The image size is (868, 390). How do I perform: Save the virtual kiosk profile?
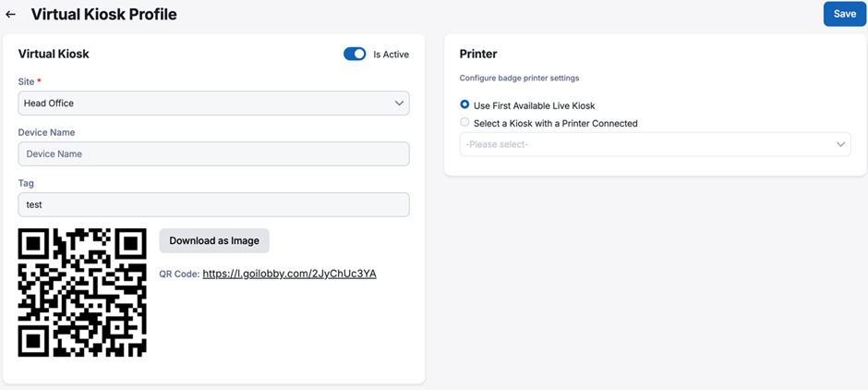tap(844, 14)
